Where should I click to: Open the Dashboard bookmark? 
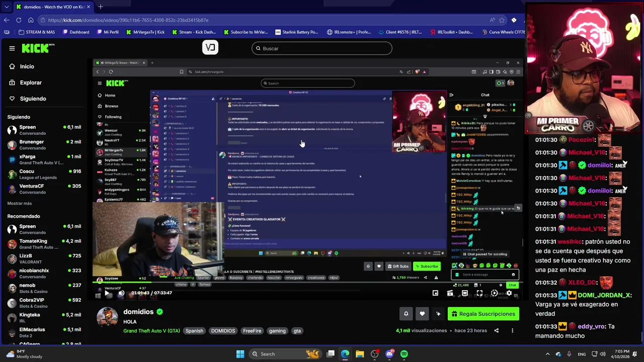pyautogui.click(x=76, y=32)
